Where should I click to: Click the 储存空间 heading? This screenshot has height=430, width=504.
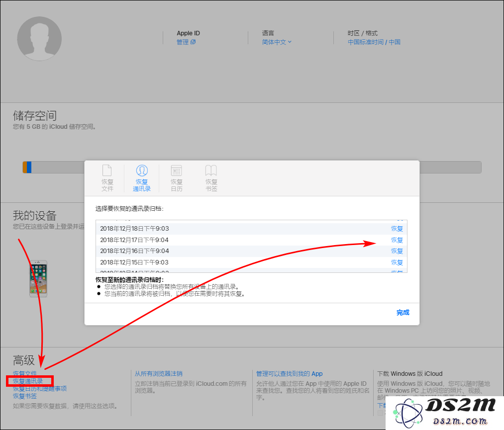(35, 116)
